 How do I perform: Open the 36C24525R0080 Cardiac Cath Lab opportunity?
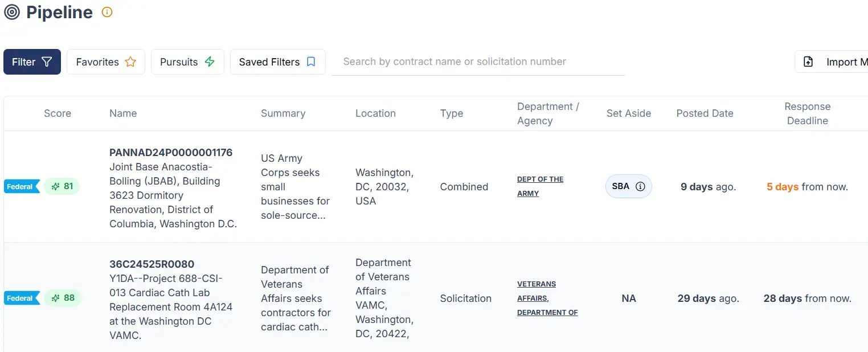152,264
